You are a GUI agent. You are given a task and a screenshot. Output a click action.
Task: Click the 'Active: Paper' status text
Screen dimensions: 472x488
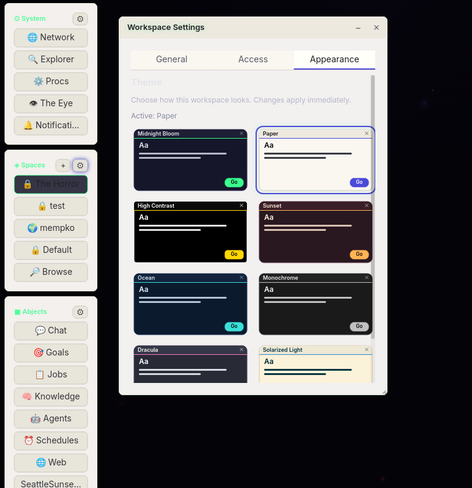tap(154, 116)
